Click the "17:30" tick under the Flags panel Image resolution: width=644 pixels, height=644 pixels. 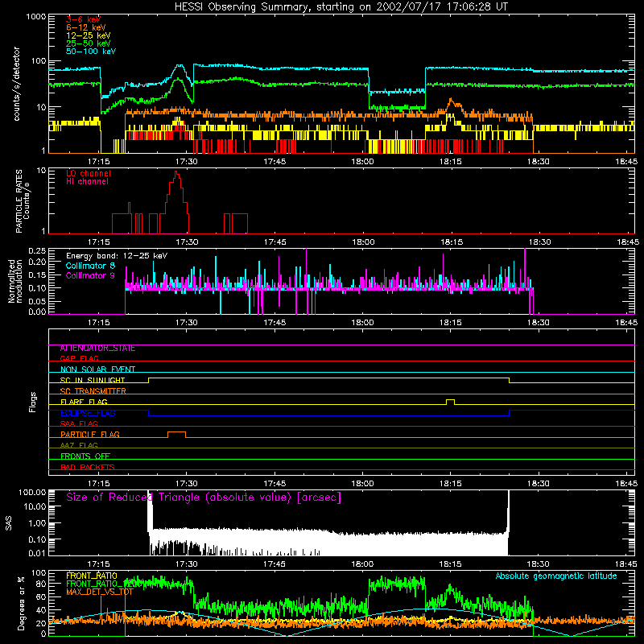187,484
